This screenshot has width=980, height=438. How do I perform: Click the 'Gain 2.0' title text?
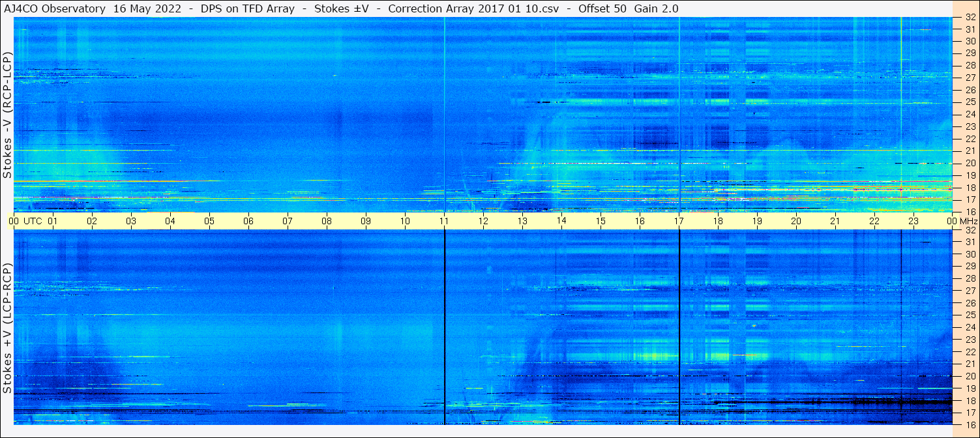tap(656, 8)
